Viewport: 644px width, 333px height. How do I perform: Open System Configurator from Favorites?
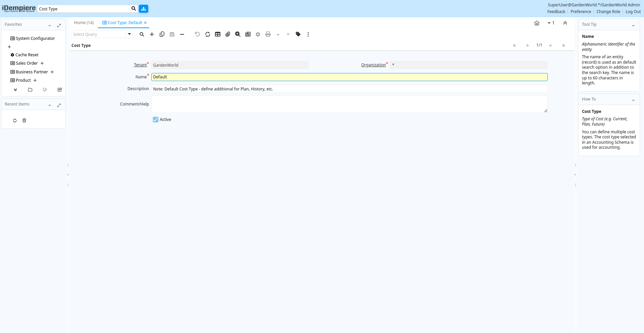(35, 39)
